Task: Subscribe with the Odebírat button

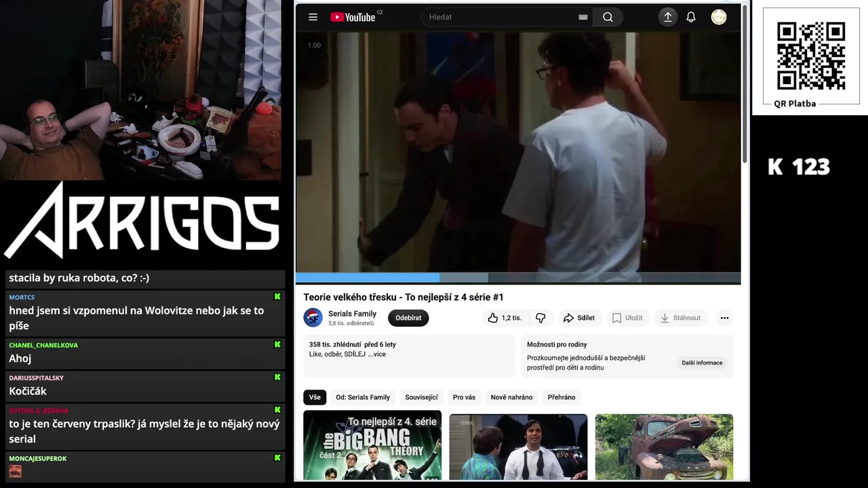Action: 408,318
